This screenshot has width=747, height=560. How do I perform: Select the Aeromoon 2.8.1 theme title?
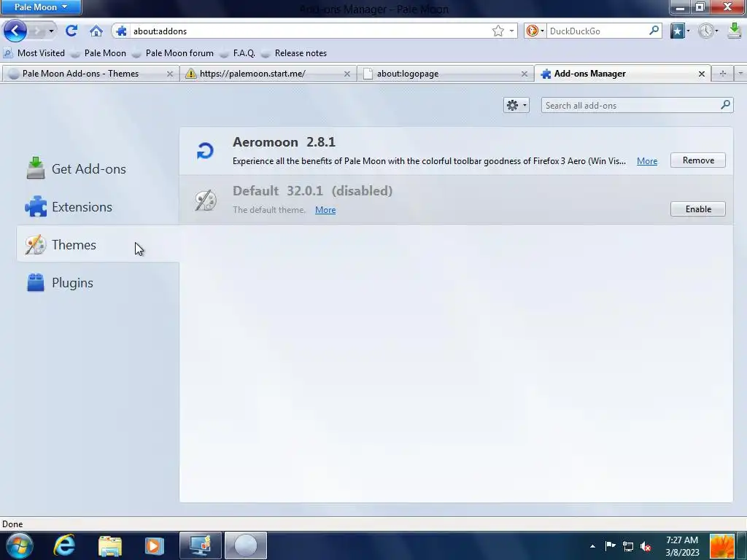(284, 142)
